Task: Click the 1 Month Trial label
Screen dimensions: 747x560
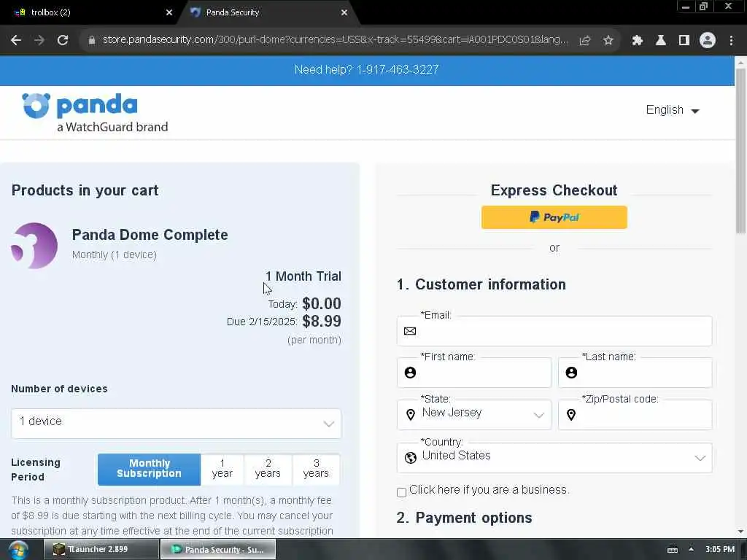Action: click(303, 276)
